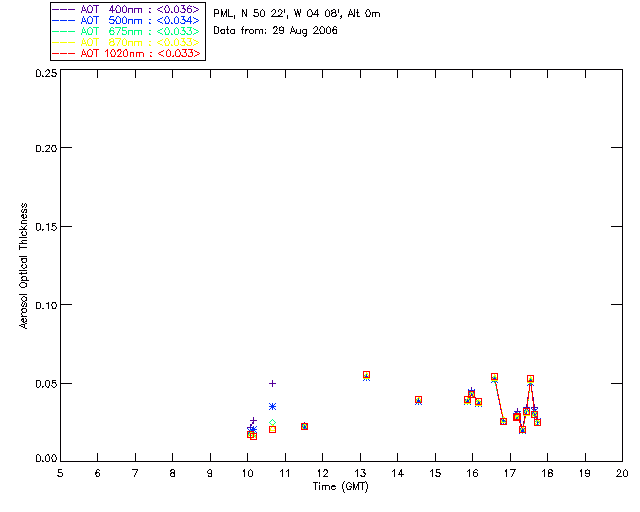This screenshot has height=512, width=640.
Task: Click the 0.15 y-axis tick label
Action: click(x=46, y=227)
